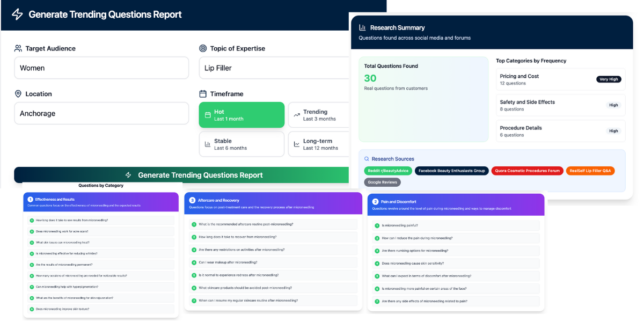Click the Very High frequency badge
The width and height of the screenshot is (644, 322).
609,79
